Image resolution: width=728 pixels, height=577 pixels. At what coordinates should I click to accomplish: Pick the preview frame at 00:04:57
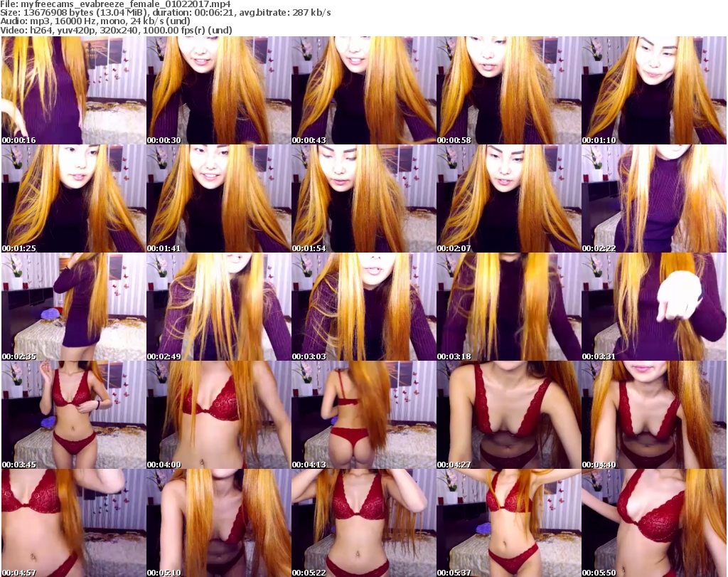coord(73,523)
